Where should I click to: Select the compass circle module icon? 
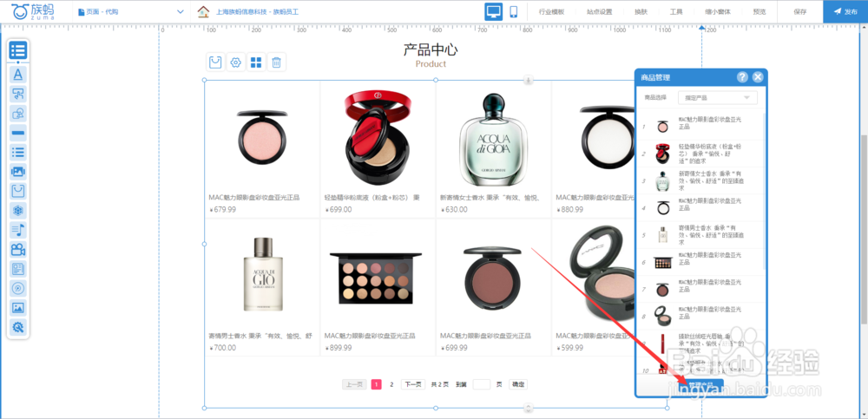(18, 288)
